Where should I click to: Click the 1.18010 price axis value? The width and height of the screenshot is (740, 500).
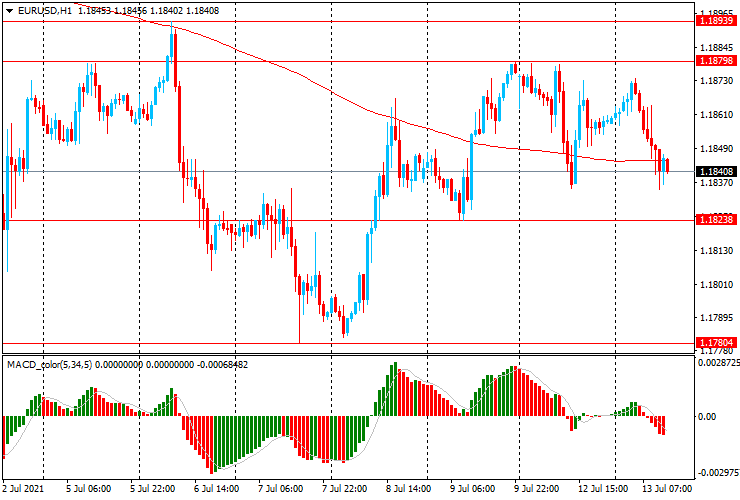coord(717,285)
